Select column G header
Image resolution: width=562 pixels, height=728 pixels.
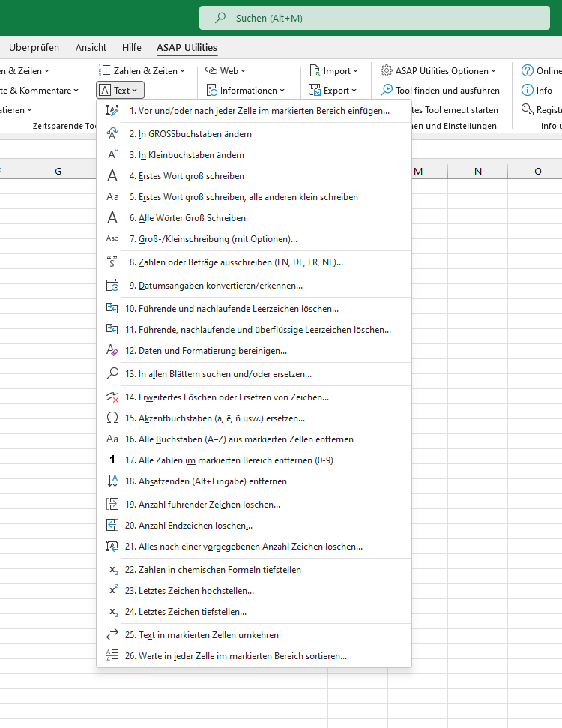(x=58, y=172)
